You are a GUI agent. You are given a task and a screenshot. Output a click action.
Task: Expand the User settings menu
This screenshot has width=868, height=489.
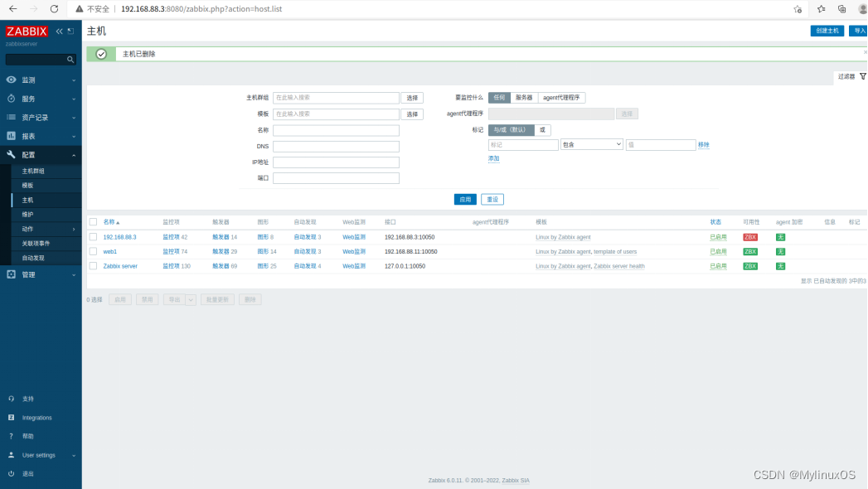(74, 455)
